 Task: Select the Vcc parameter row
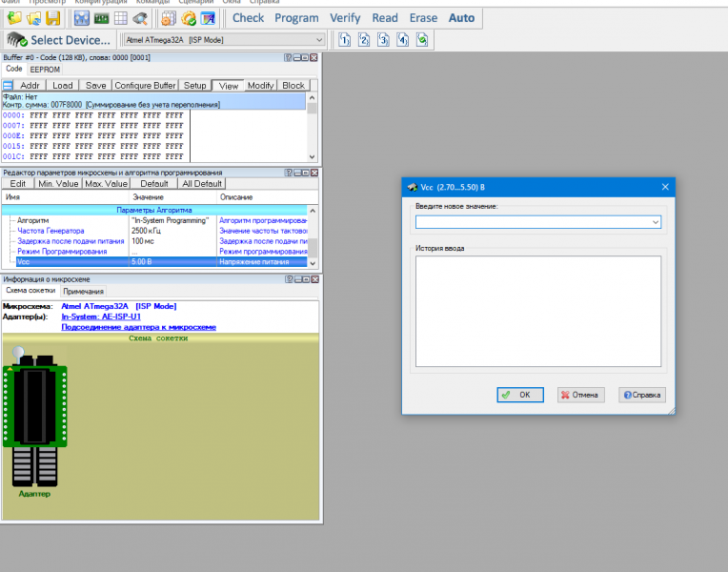[154, 261]
